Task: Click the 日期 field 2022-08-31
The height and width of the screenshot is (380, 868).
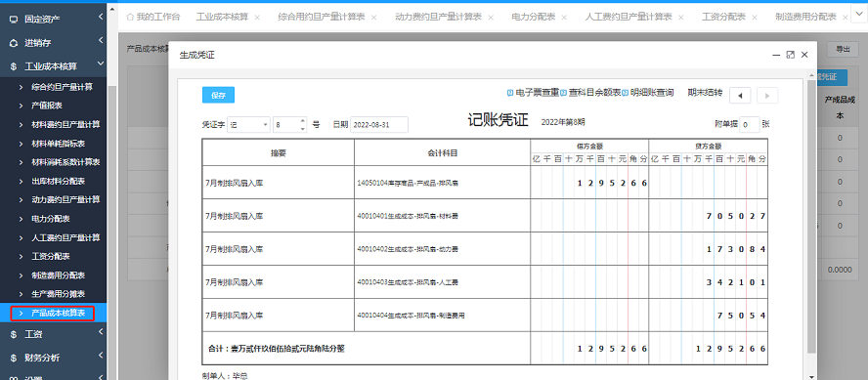Action: [379, 124]
